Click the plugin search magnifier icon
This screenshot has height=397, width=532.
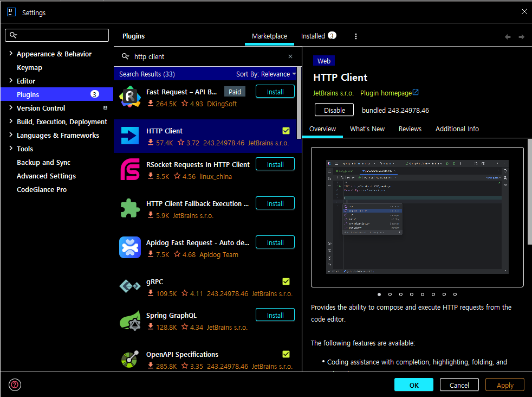[x=126, y=56]
